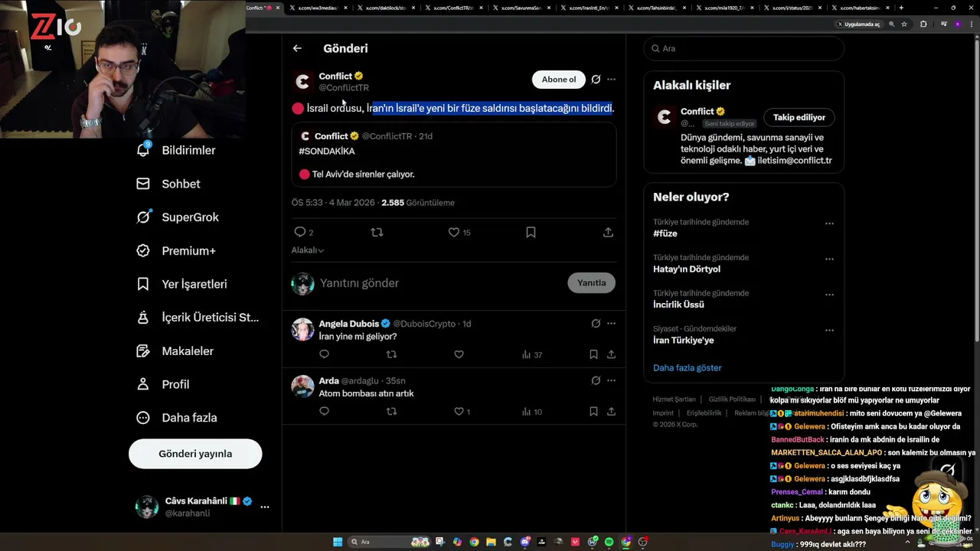Open SuperGrok in the sidebar

coord(177,217)
